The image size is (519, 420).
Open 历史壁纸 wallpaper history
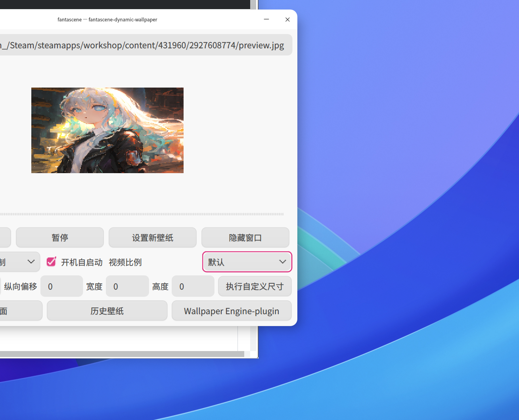pos(107,311)
